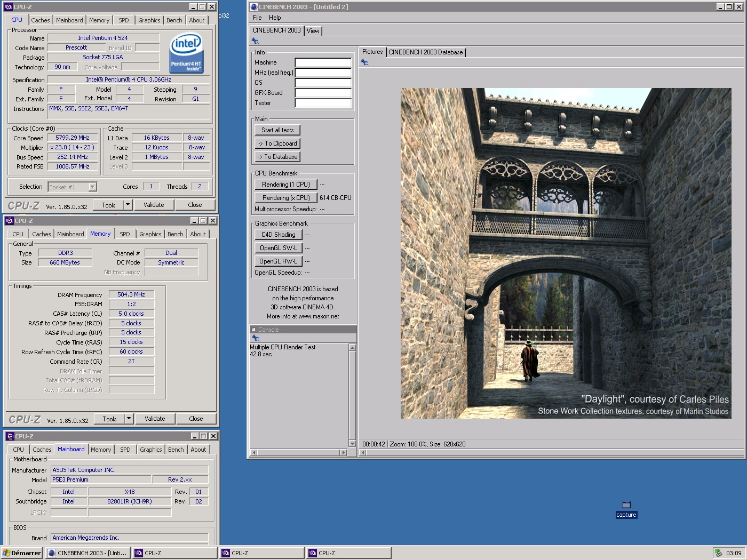Click CINEBENCH window title bar icon

(254, 7)
